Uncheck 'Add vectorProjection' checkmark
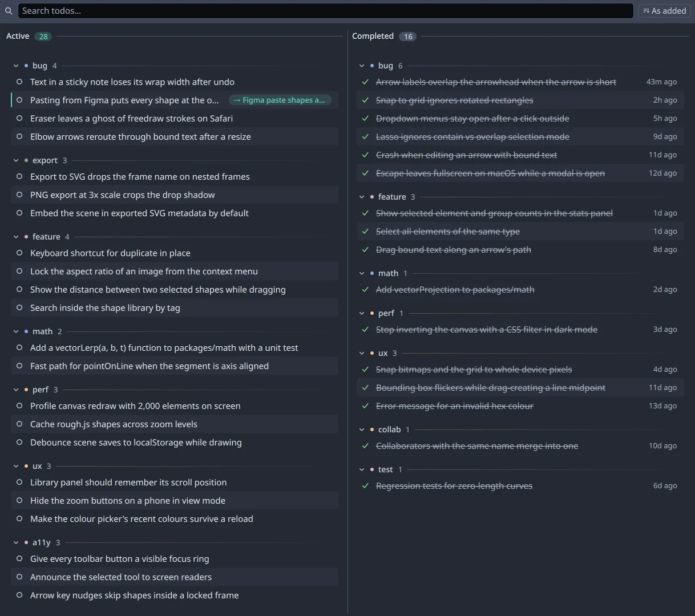This screenshot has width=695, height=616. 365,289
